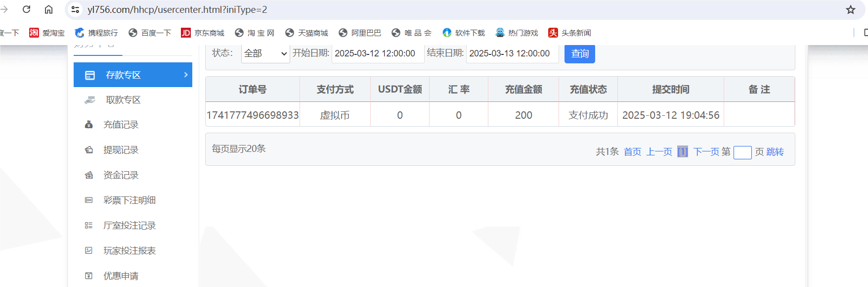Click the 提交时间 column header
The height and width of the screenshot is (287, 868).
click(671, 90)
